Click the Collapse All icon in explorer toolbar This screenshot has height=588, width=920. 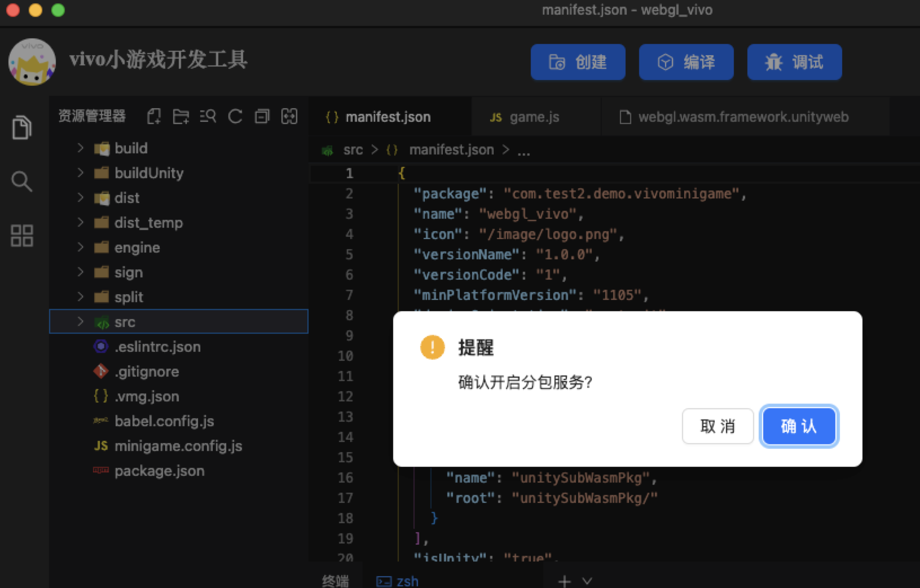(262, 117)
